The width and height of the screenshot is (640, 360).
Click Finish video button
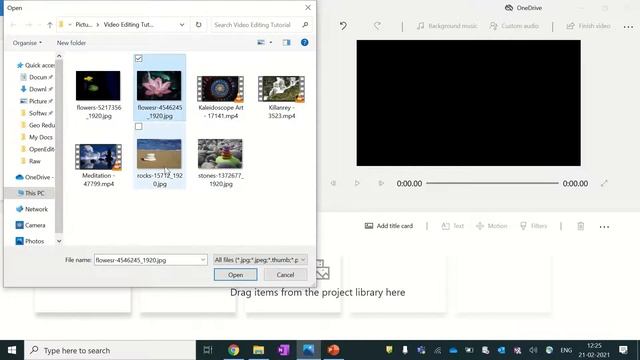pyautogui.click(x=588, y=26)
